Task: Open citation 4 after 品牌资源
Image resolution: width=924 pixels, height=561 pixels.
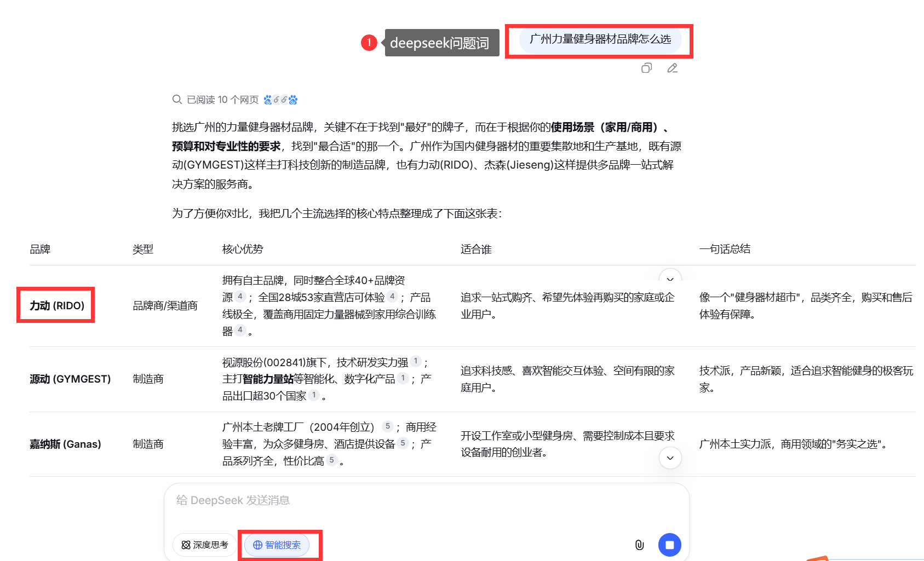Action: (x=240, y=297)
